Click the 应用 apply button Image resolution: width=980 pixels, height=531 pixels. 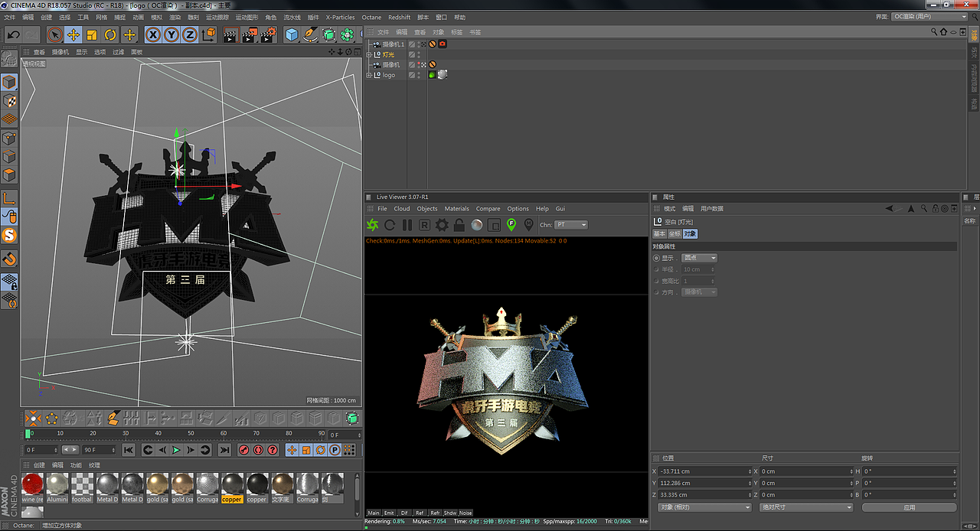click(909, 507)
